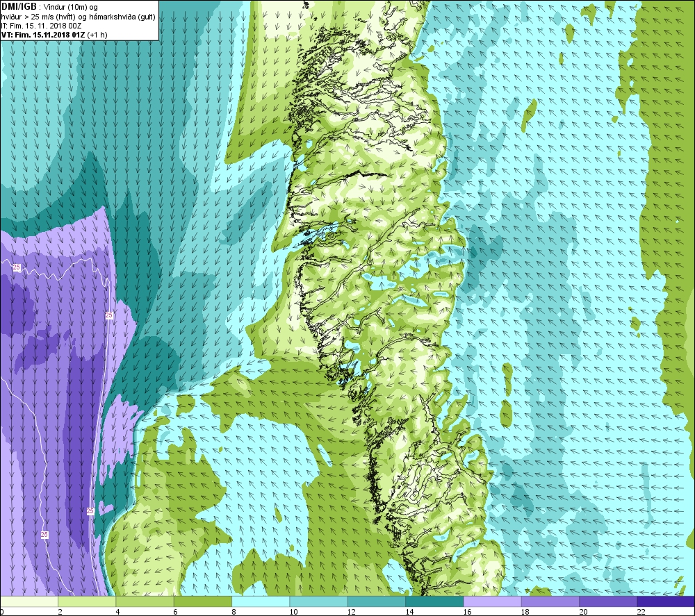Click the medium purple 18–20 legend swatch
This screenshot has width=695, height=616.
[550, 601]
